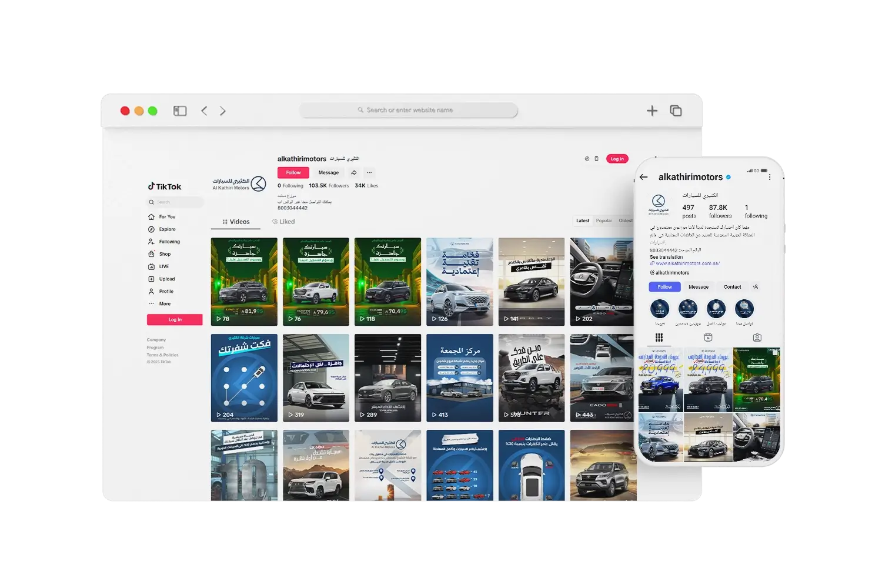
Task: Open the video with 319 views
Action: point(316,377)
